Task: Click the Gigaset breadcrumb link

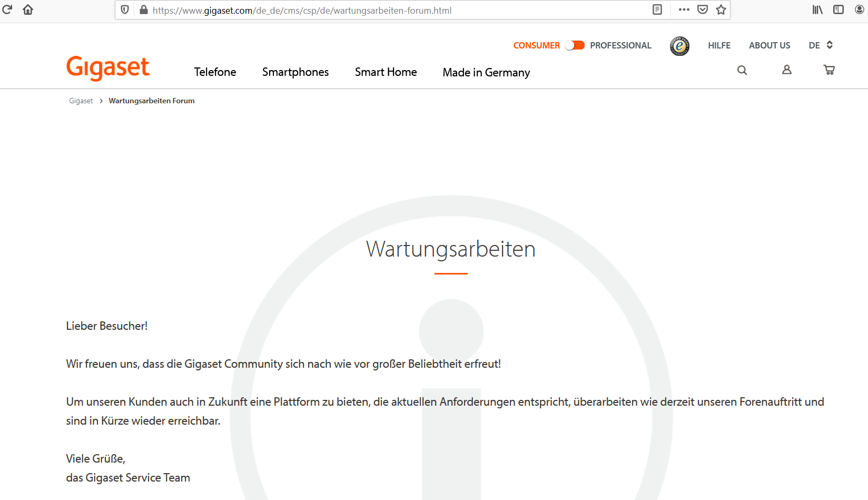Action: click(81, 101)
